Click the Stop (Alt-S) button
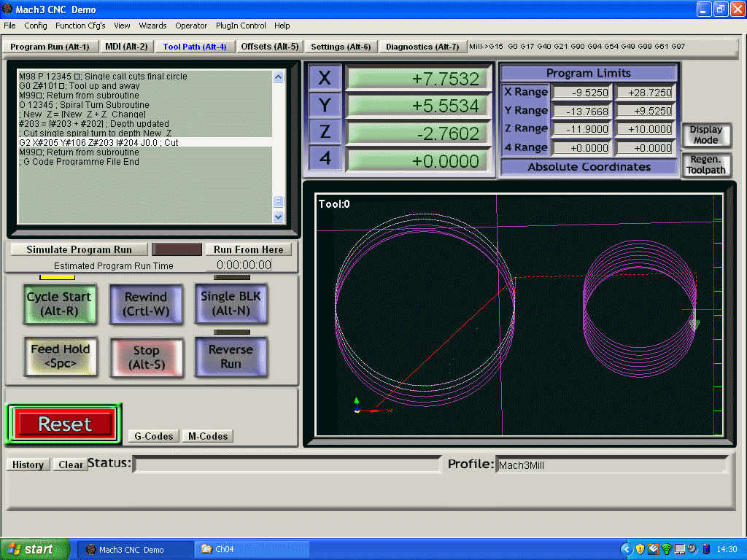The image size is (747, 560). 146,357
